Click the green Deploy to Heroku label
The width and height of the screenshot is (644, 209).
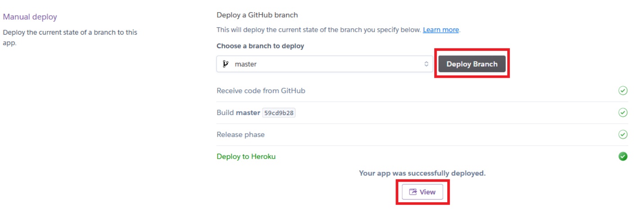[x=246, y=156]
